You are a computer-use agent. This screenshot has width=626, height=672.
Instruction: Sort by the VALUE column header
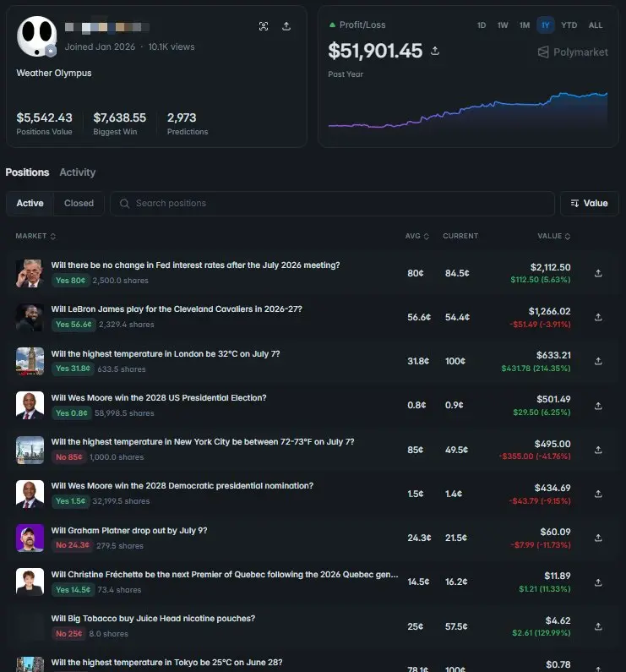[553, 236]
